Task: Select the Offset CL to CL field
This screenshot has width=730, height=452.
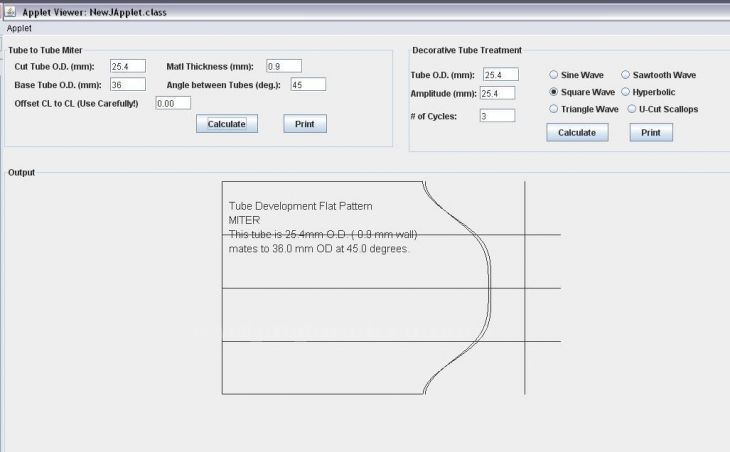Action: pos(172,102)
